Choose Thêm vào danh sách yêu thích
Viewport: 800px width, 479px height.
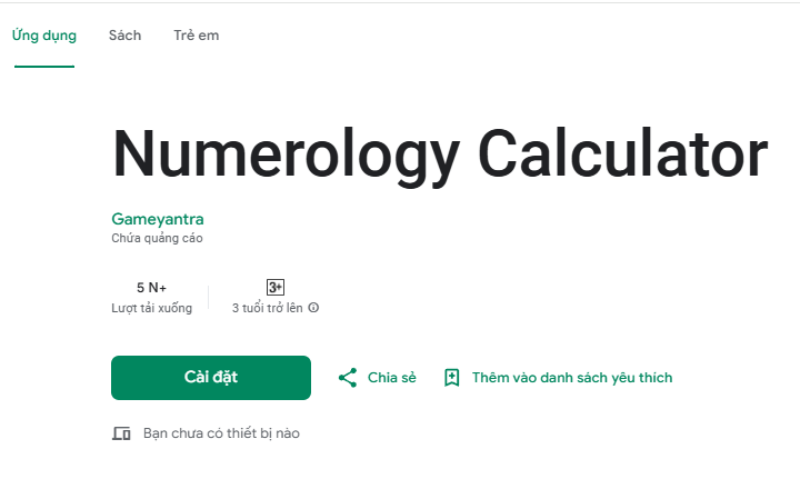click(x=572, y=378)
